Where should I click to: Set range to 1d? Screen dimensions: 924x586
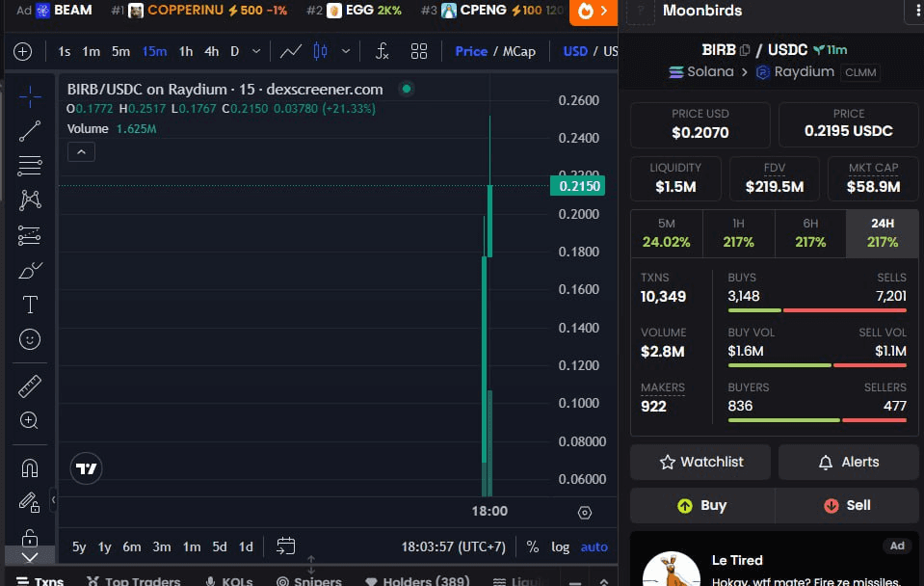pyautogui.click(x=246, y=547)
